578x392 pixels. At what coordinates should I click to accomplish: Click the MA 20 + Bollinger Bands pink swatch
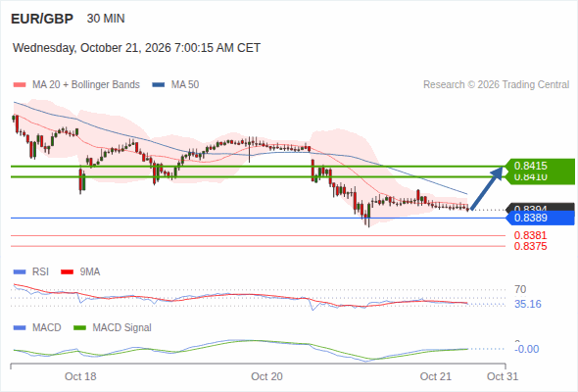click(20, 85)
